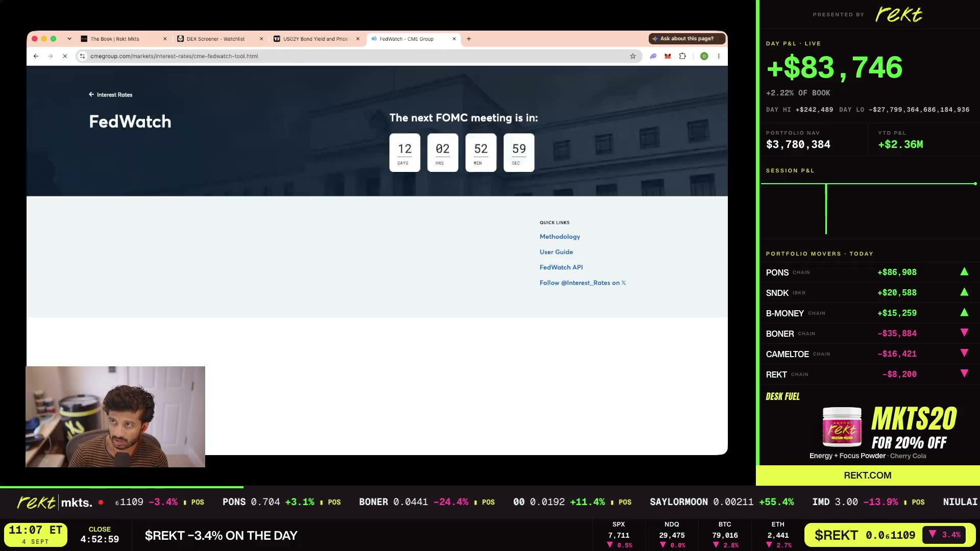980x551 pixels.
Task: Click the B-MONEY row in portfolio movers
Action: click(x=867, y=313)
